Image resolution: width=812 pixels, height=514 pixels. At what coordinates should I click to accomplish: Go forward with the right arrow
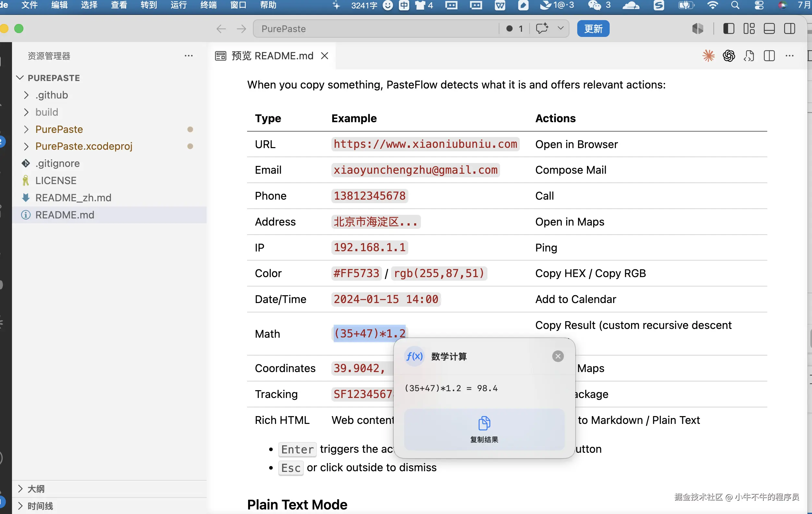coord(242,29)
